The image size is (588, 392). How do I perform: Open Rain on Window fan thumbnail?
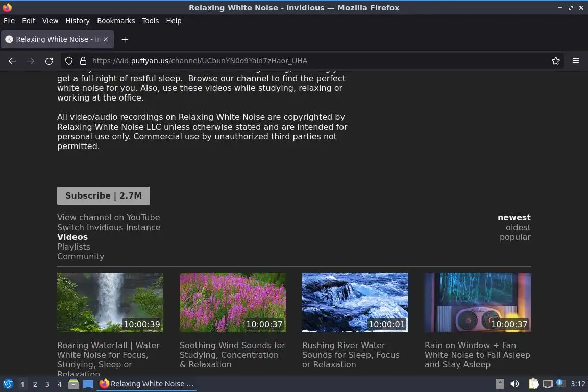tap(478, 302)
